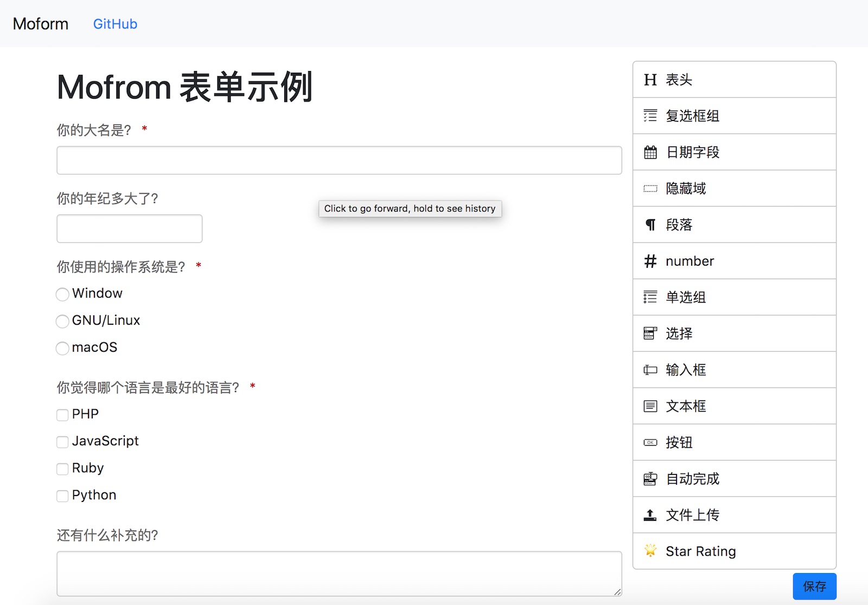Click the 还有什么补充的 textarea
This screenshot has height=605, width=868.
coord(339,574)
